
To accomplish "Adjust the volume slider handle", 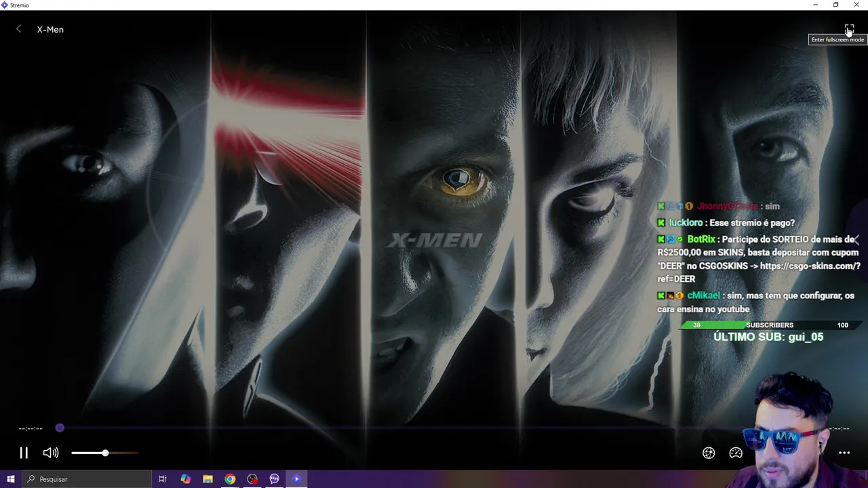I will [105, 453].
